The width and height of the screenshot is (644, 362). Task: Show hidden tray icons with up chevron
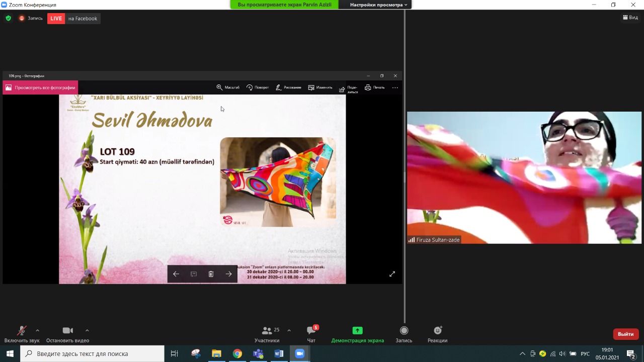(522, 353)
